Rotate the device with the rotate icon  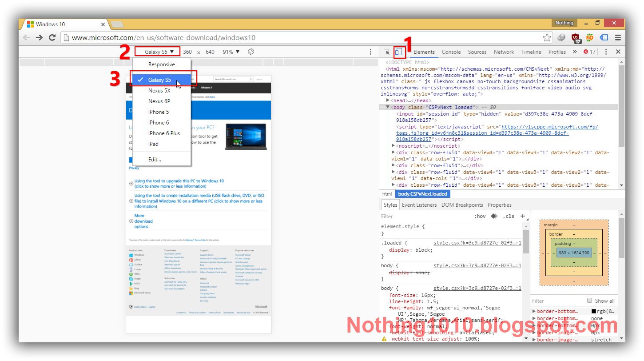251,52
